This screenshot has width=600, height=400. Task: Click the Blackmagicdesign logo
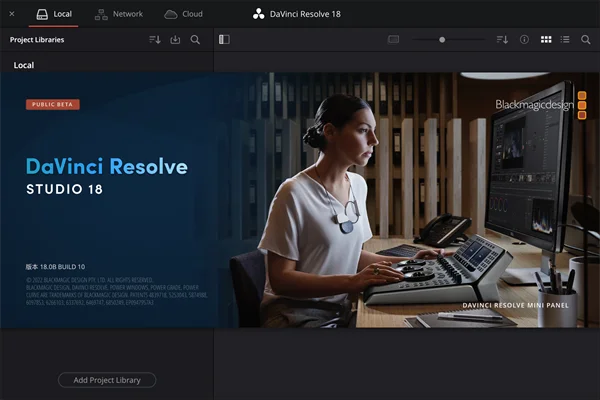(x=541, y=105)
